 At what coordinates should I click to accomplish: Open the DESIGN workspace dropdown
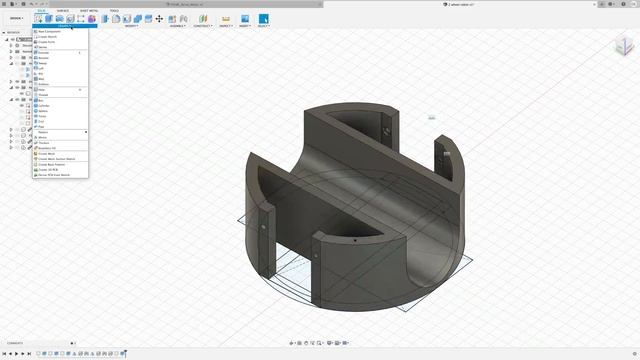click(x=17, y=18)
